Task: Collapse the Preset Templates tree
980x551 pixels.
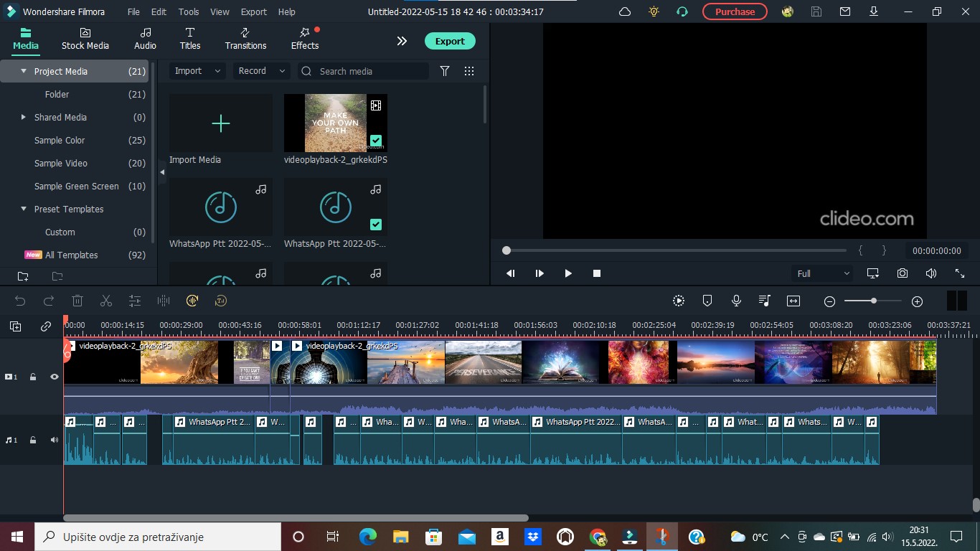Action: (x=24, y=209)
